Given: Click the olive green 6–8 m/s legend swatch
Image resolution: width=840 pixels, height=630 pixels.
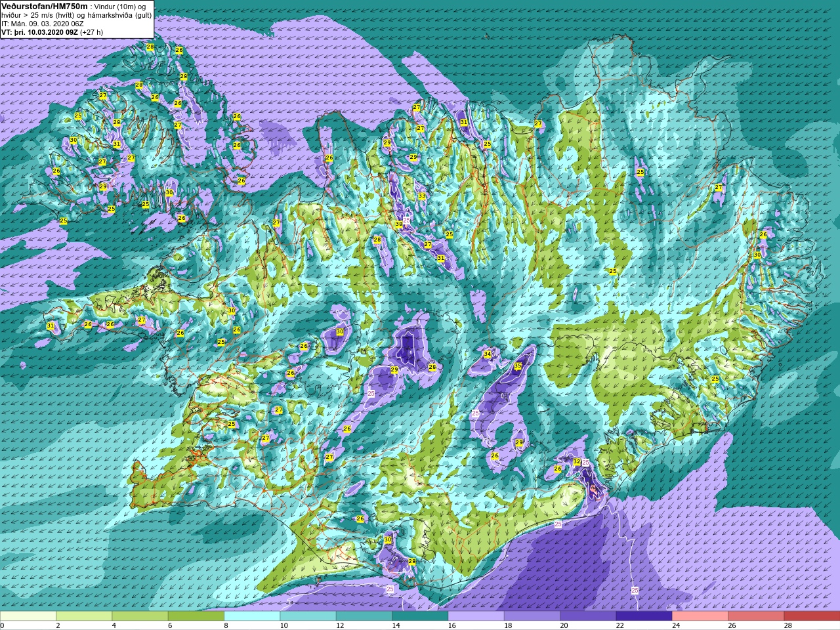Looking at the screenshot, I should [196, 616].
